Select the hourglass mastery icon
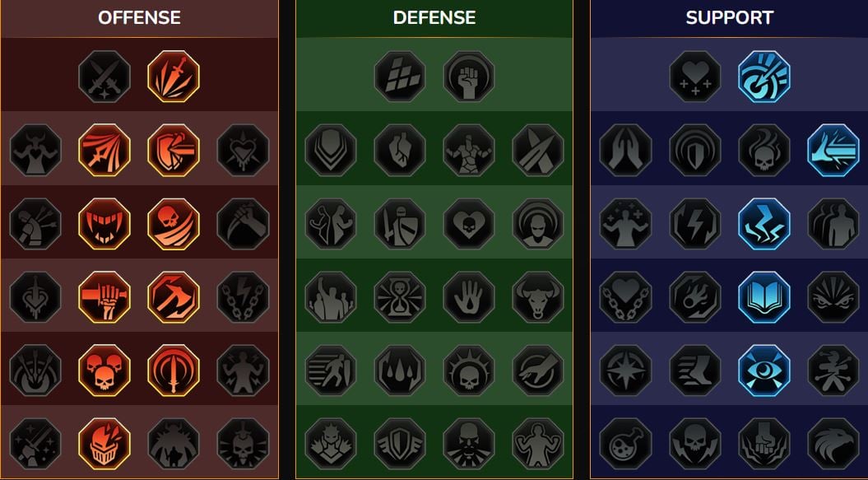Image resolution: width=868 pixels, height=480 pixels. pos(400,297)
